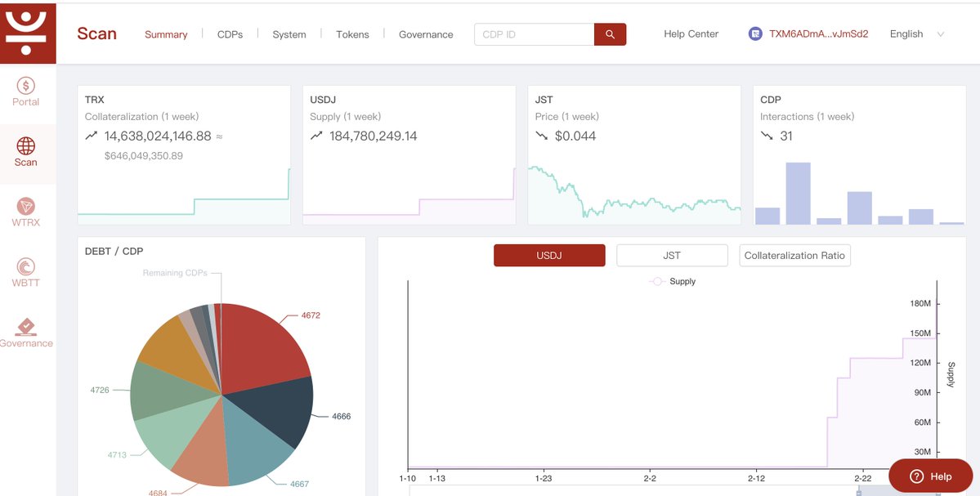This screenshot has height=496, width=980.
Task: Select the Scan globe icon in sidebar
Action: click(25, 145)
